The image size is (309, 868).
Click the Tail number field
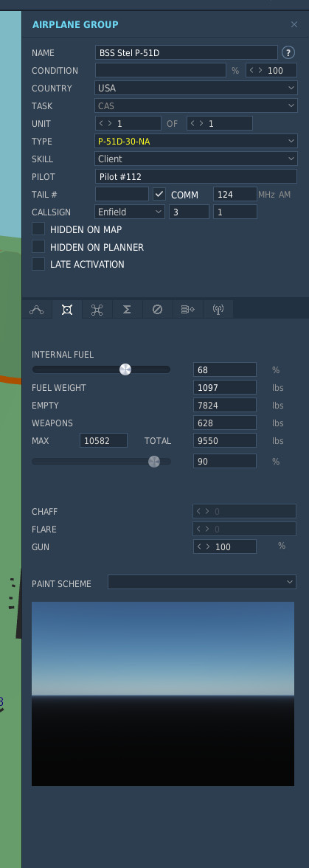(x=122, y=194)
